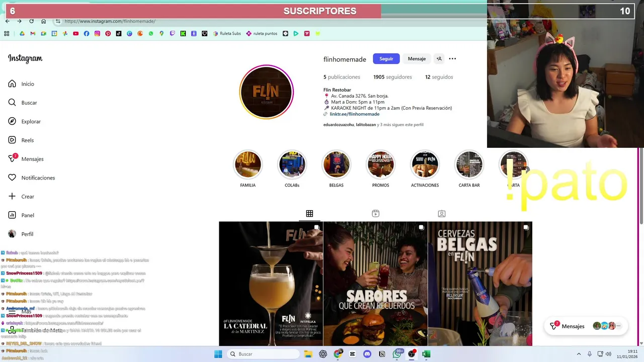The height and width of the screenshot is (362, 644).
Task: Open the PROMOS story highlight
Action: [380, 169]
